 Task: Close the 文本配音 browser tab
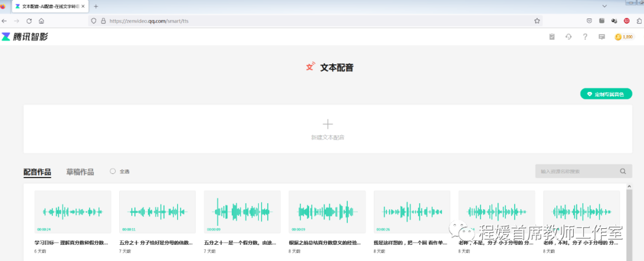click(83, 6)
